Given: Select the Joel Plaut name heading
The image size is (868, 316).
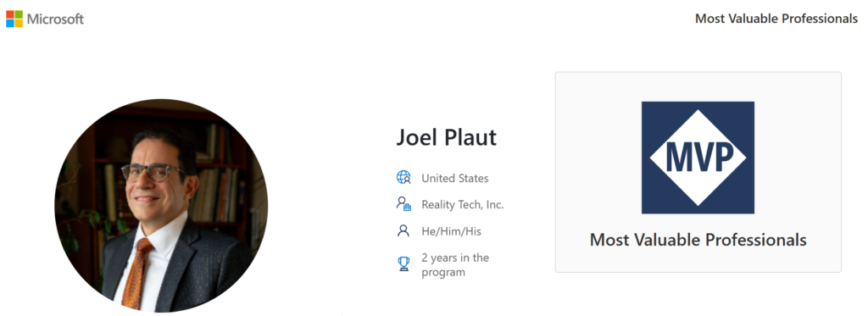Looking at the screenshot, I should 446,137.
